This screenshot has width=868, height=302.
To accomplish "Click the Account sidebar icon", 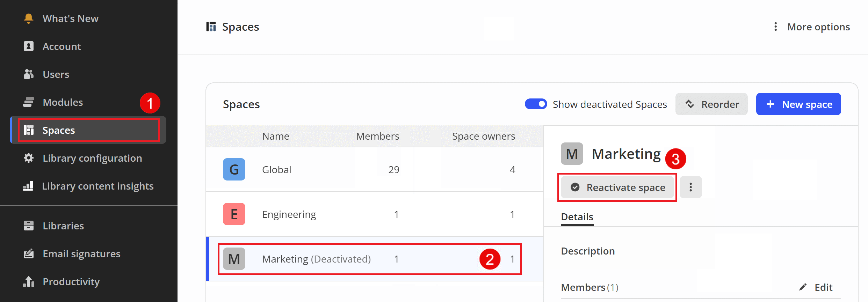I will (29, 46).
